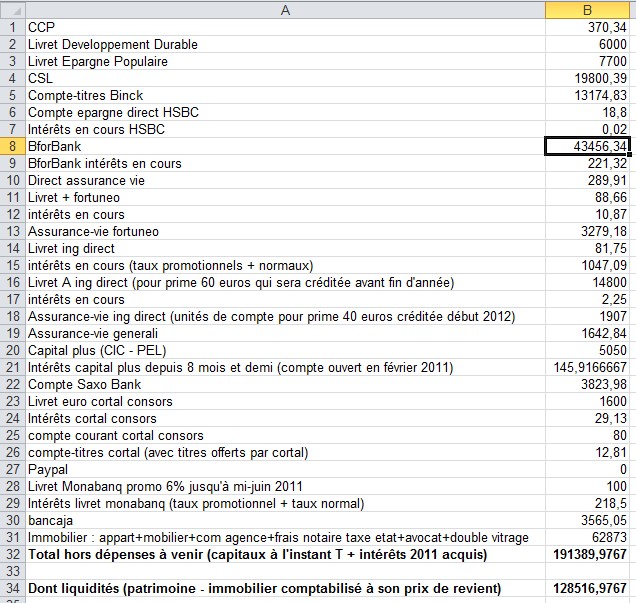The height and width of the screenshot is (603, 636).
Task: Select row 8 header
Action: click(x=13, y=146)
